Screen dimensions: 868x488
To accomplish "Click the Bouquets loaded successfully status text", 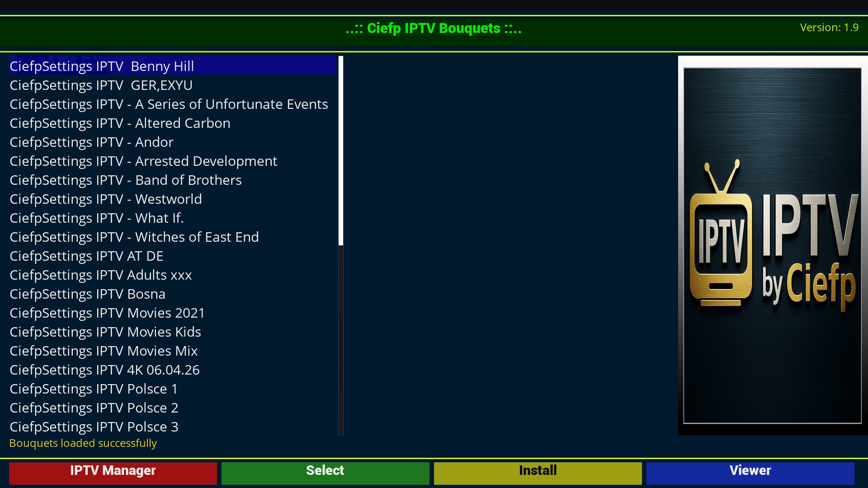I will [83, 443].
